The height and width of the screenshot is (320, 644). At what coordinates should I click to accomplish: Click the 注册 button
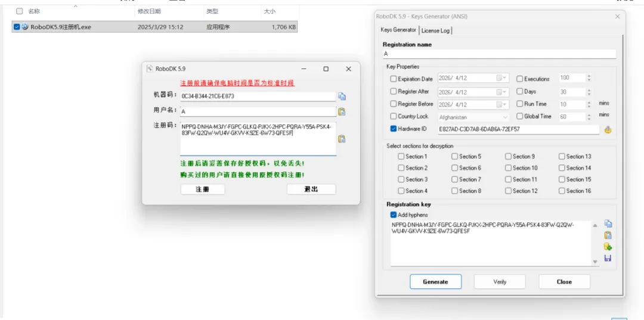(x=203, y=189)
